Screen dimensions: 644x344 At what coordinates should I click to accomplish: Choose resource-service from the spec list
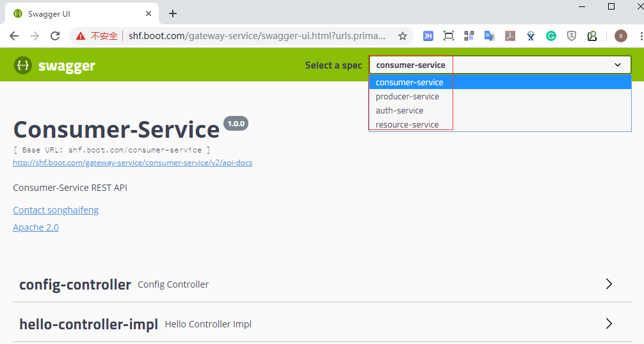[500, 124]
